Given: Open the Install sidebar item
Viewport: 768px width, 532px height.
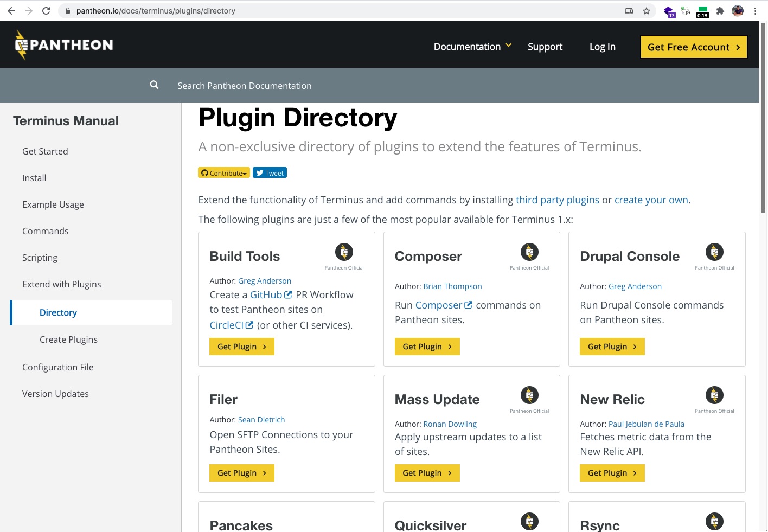Looking at the screenshot, I should pos(34,178).
